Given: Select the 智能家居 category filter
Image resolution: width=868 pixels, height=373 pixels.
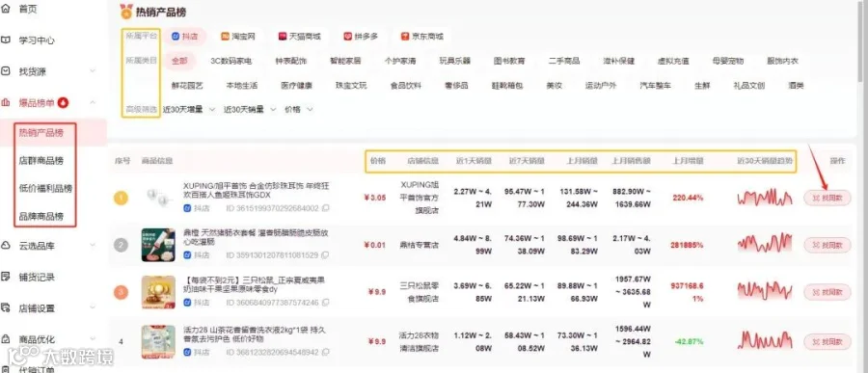Looking at the screenshot, I should (x=345, y=61).
